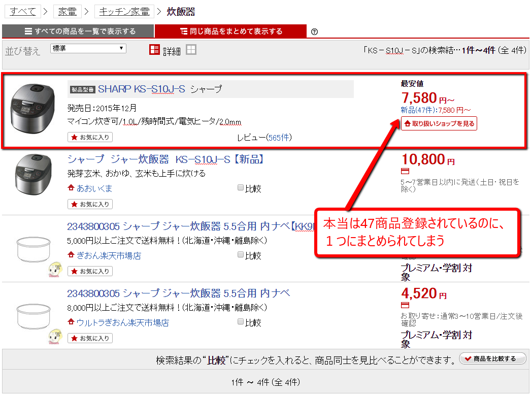Open 内ナベ【KK9 product title link
The image size is (532, 396).
pyautogui.click(x=191, y=226)
